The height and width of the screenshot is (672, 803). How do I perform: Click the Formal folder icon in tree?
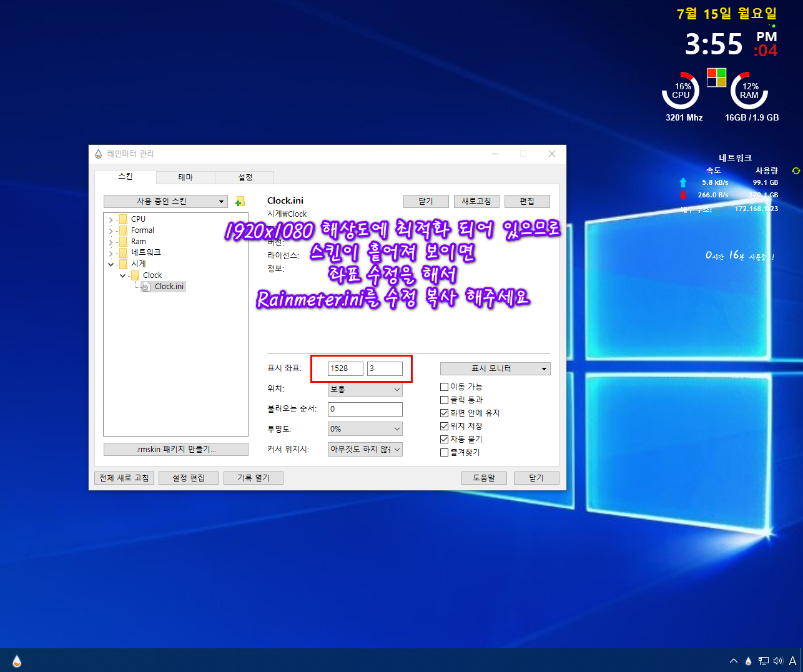pos(123,230)
